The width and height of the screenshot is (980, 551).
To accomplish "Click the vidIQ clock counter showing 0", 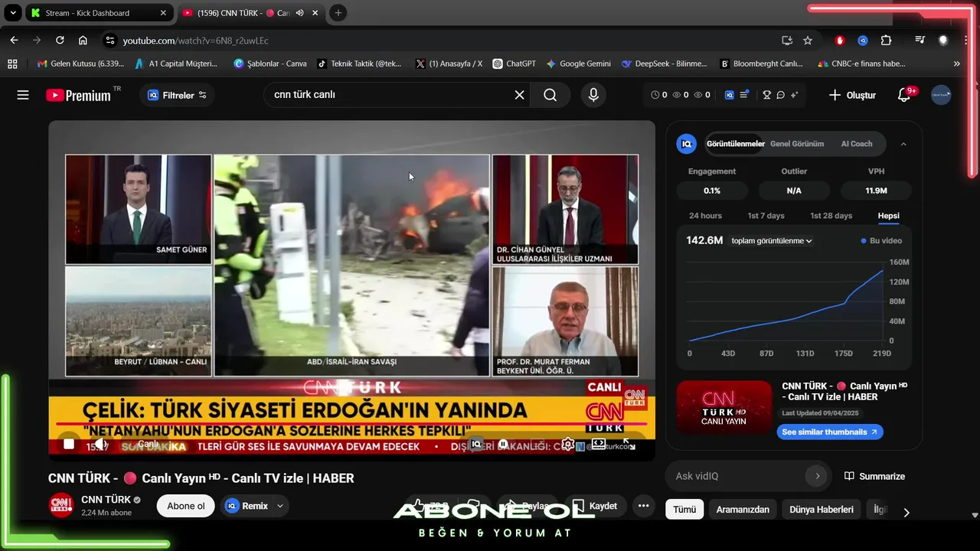I will click(x=659, y=95).
